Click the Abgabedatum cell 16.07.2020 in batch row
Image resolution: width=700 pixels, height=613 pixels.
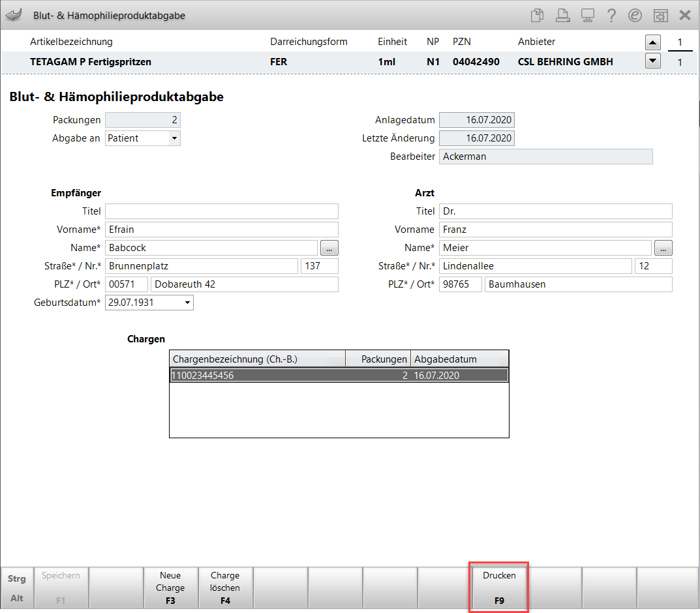(436, 376)
